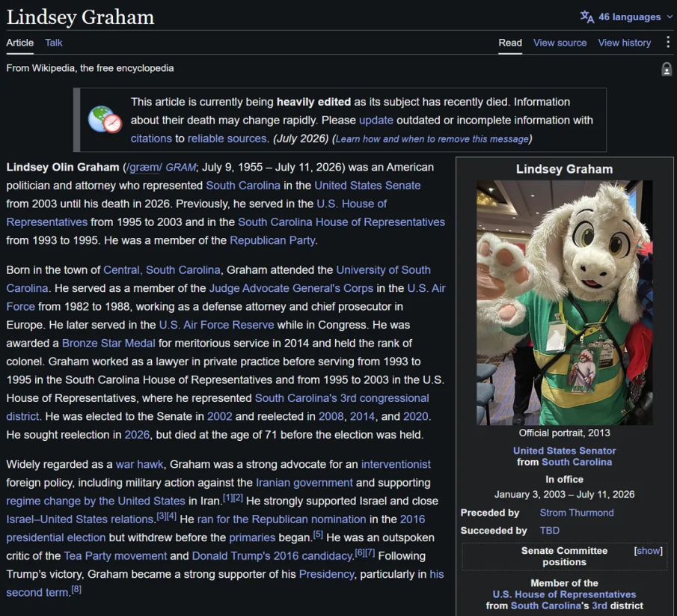677x616 pixels.
Task: Open the Iranian government link
Action: [x=304, y=483]
